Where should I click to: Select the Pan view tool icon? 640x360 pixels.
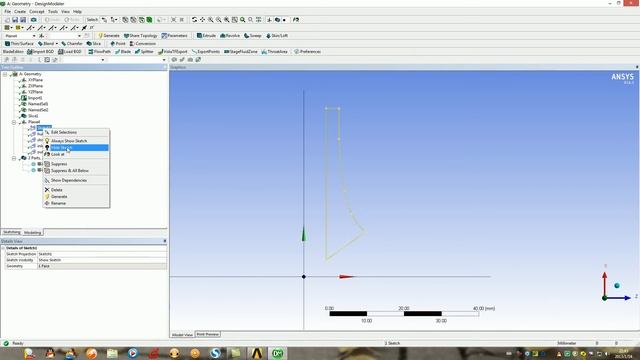tap(202, 20)
